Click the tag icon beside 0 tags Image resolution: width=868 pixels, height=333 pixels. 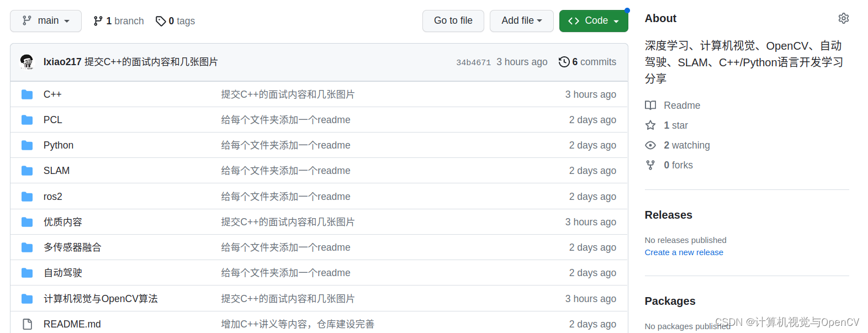pos(161,21)
